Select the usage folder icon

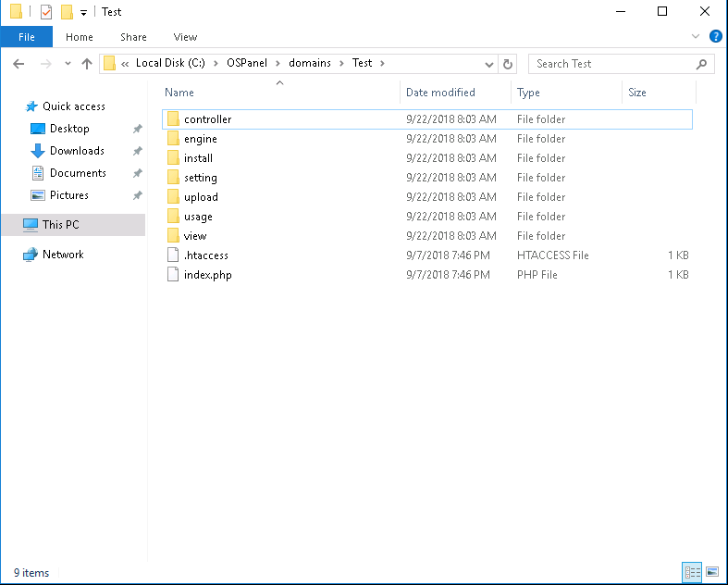tap(173, 217)
